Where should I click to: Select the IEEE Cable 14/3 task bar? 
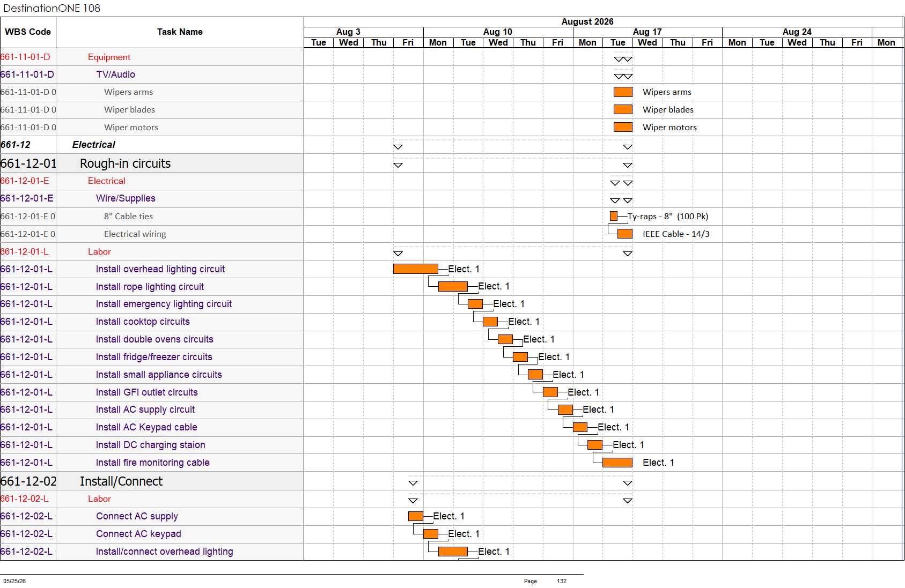pyautogui.click(x=625, y=234)
